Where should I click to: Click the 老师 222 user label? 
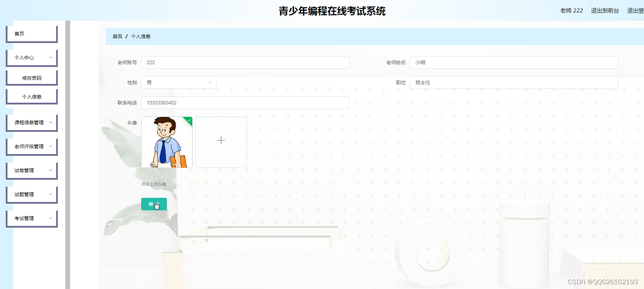tap(571, 10)
